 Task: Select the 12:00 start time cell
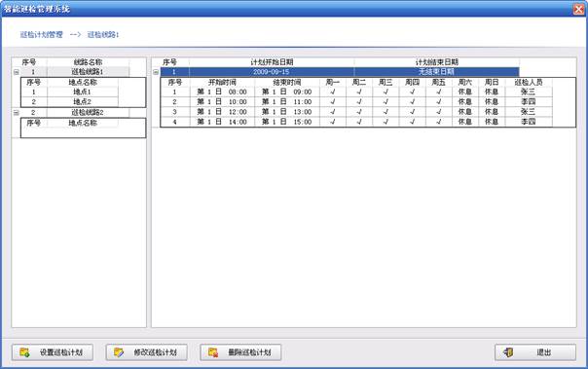[x=222, y=112]
